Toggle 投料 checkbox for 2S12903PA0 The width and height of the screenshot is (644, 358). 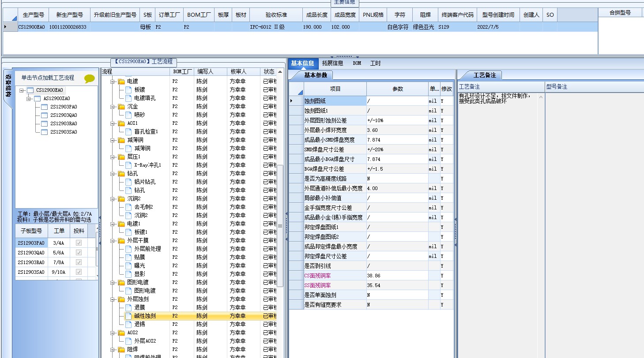79,243
